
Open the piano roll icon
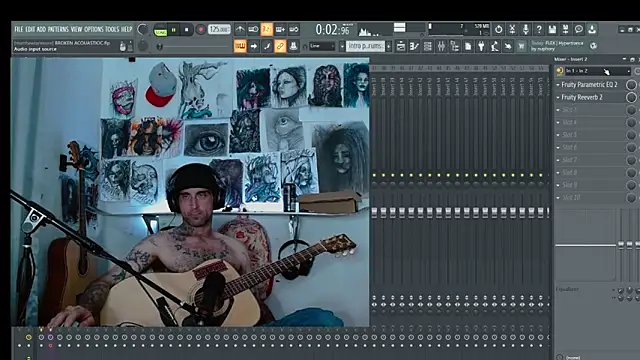tap(414, 47)
